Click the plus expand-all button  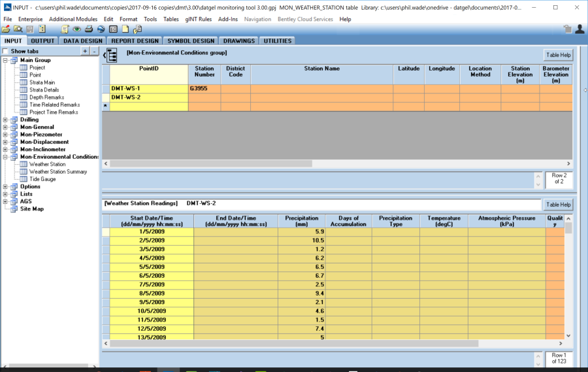point(85,51)
